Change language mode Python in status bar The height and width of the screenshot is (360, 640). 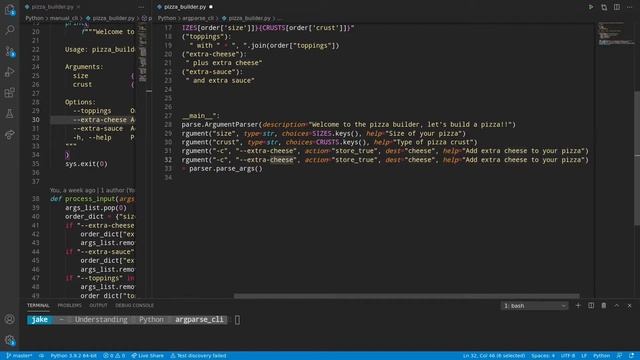(601, 356)
